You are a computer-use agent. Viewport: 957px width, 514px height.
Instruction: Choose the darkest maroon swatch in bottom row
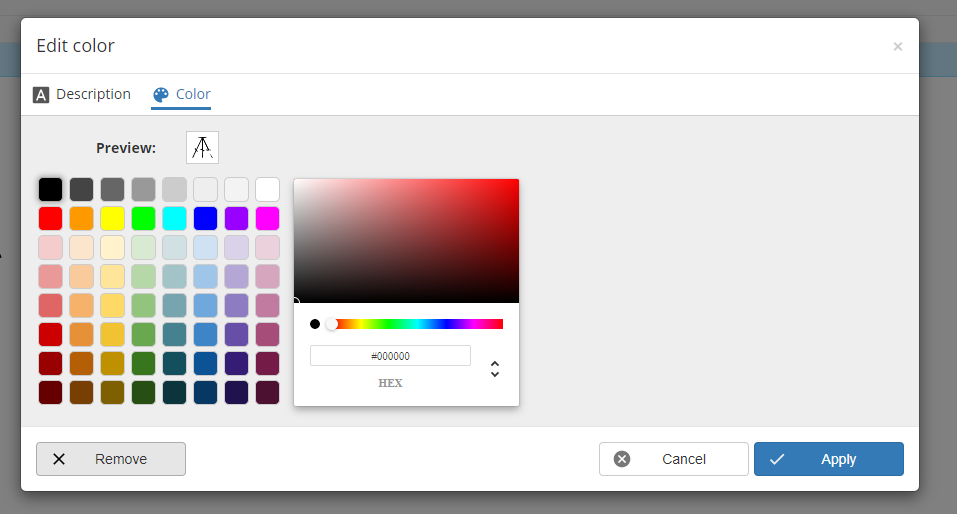click(51, 393)
